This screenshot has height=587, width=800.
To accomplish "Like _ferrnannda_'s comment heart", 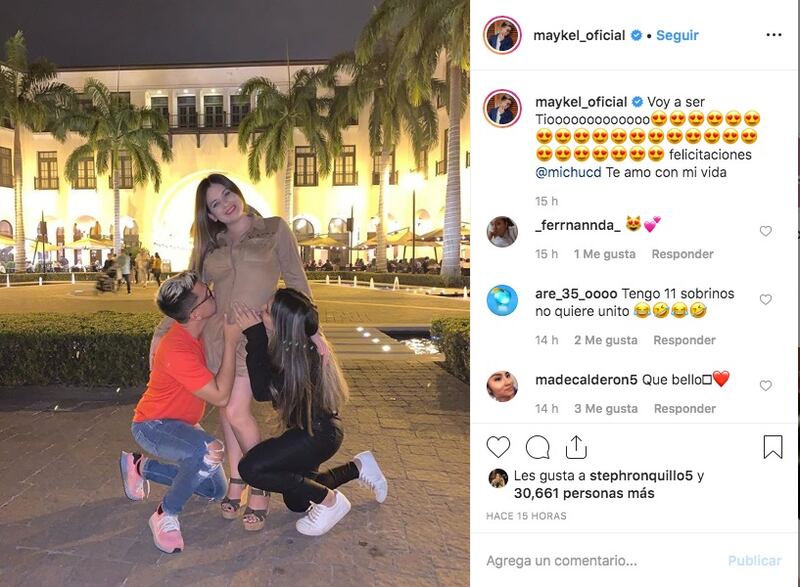I will click(x=765, y=231).
